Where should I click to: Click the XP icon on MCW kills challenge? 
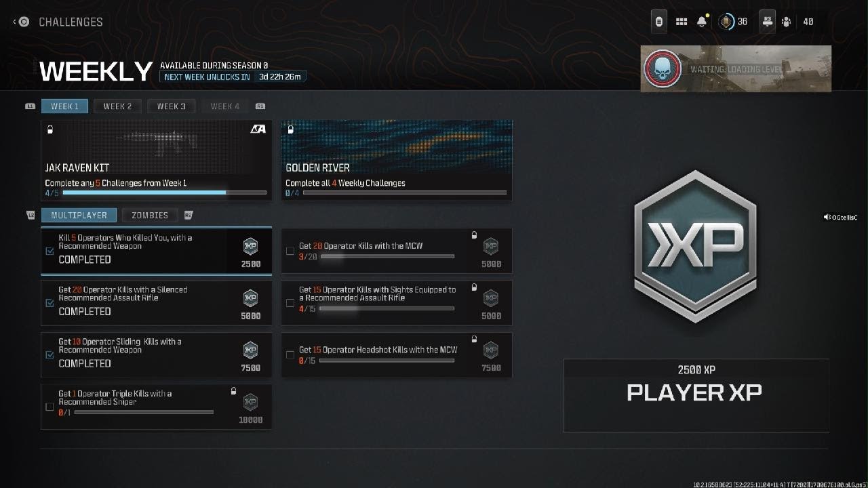490,246
